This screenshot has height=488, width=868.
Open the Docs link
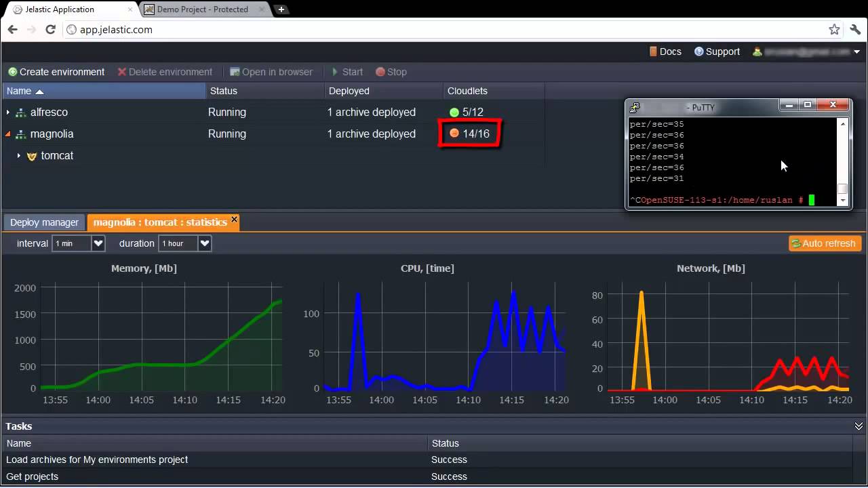665,52
